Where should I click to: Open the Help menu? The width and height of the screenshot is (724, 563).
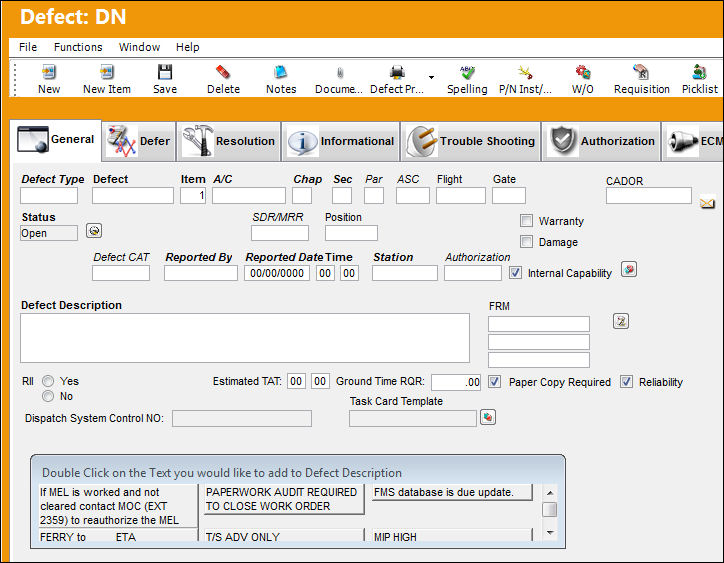click(x=187, y=47)
